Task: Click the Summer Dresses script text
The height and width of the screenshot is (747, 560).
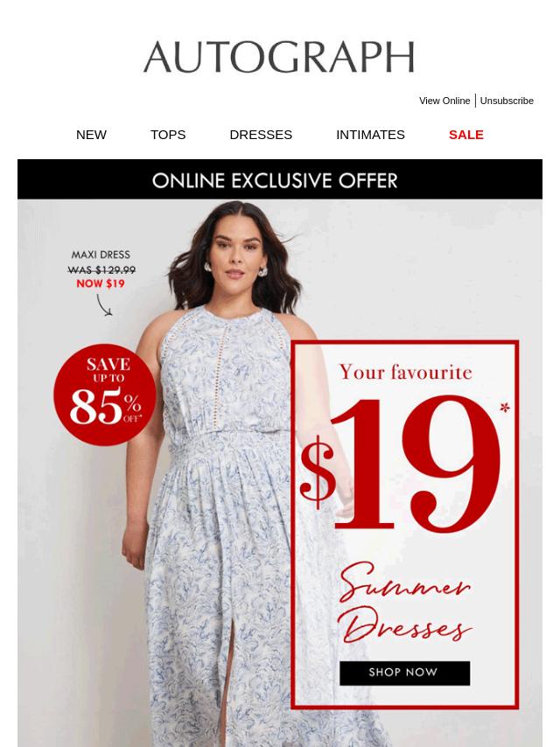Action: coord(405,603)
